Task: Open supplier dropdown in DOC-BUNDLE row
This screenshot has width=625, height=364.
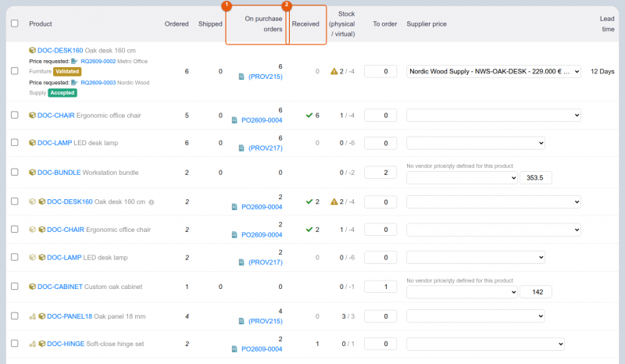Action: tap(462, 178)
